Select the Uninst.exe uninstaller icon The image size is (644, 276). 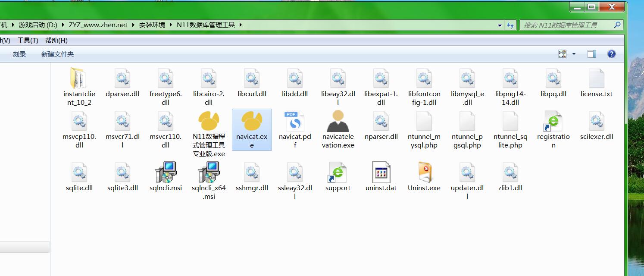pyautogui.click(x=424, y=173)
